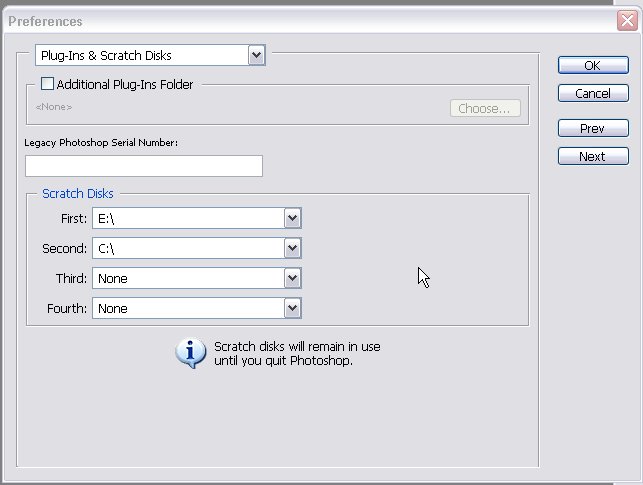Click the Scratch Disks group heading
The image size is (643, 485).
click(78, 193)
